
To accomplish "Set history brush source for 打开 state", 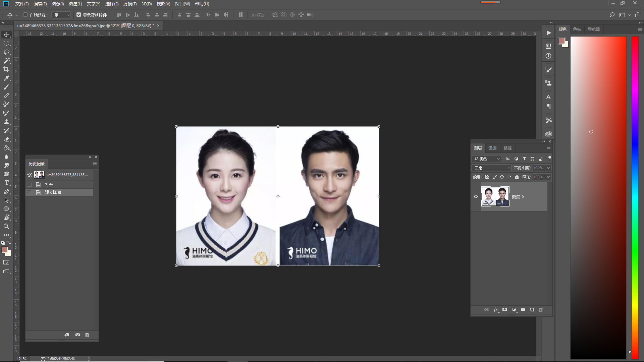I will (x=30, y=185).
